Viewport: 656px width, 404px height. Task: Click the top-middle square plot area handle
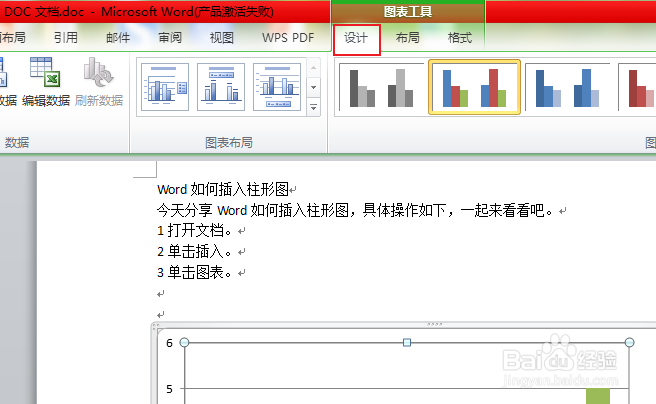(x=407, y=343)
